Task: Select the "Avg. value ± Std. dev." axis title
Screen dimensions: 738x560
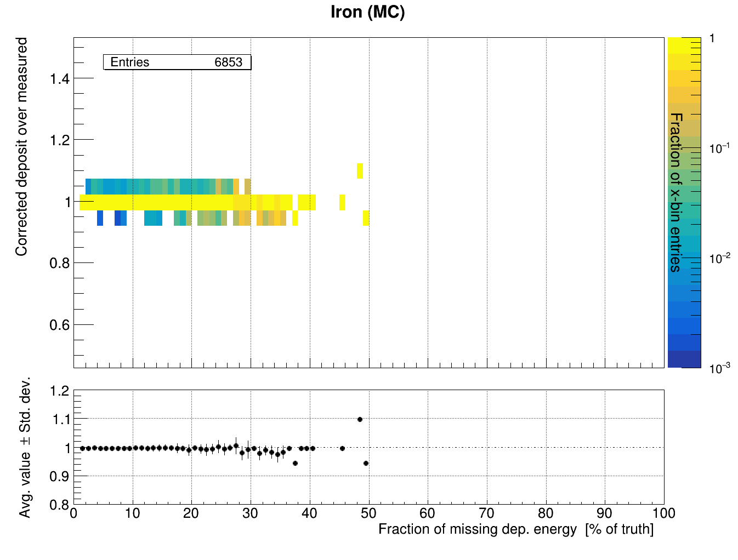Action: [x=25, y=447]
